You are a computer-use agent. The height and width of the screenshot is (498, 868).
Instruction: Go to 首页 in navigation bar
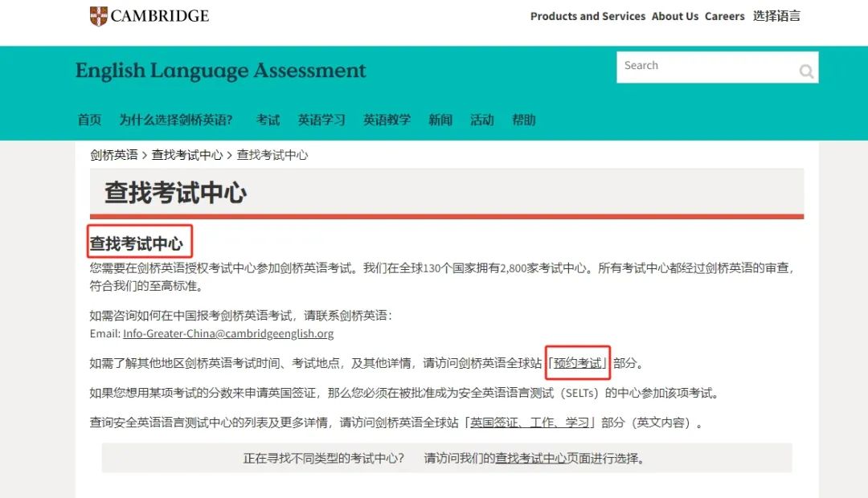click(x=89, y=120)
